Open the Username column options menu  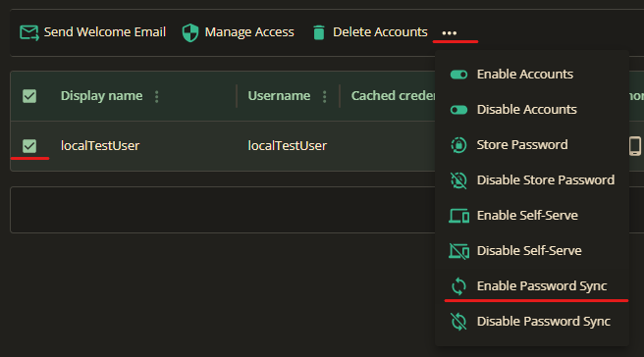325,96
